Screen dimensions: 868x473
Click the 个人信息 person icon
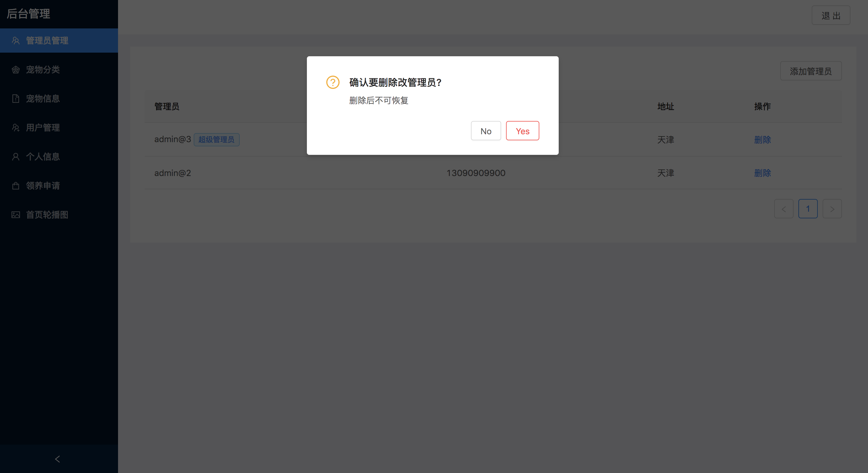coord(15,157)
